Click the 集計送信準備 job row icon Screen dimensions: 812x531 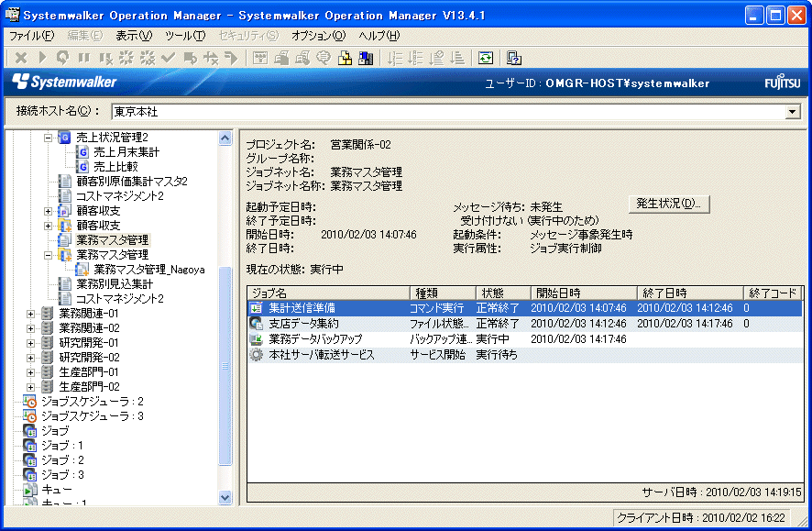tap(256, 308)
